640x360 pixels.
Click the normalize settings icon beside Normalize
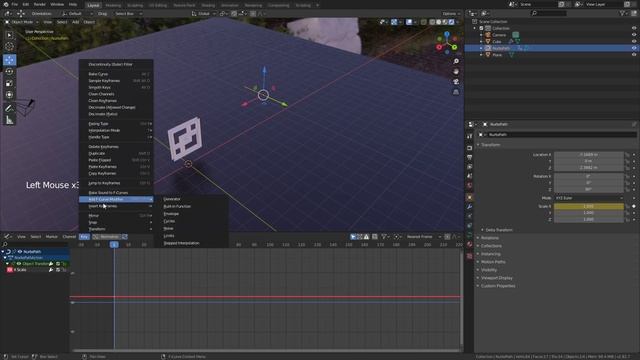pyautogui.click(x=125, y=237)
